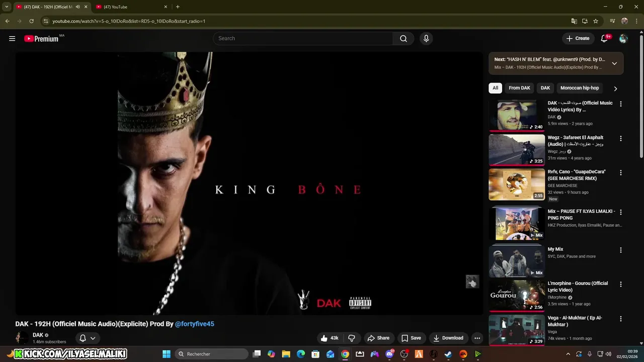Screen dimensions: 644x362
Task: Click the channel watermark on video
Action: 472,282
